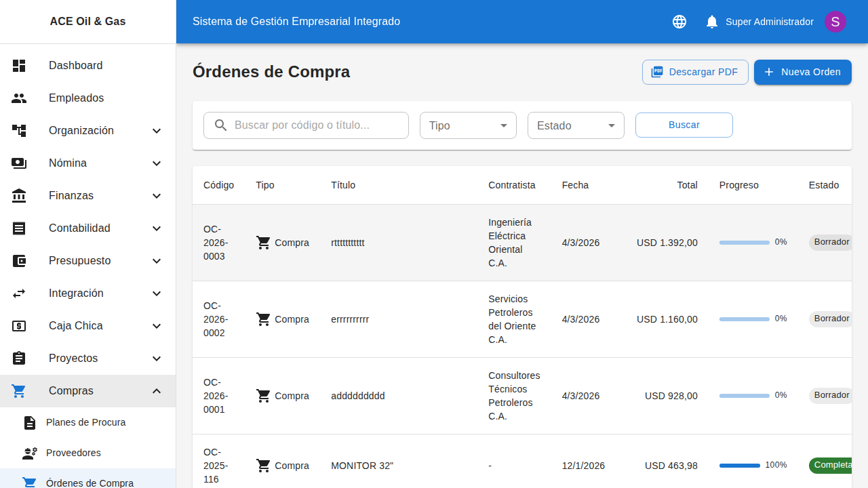Click the Finanzas bank icon
Screen dimensions: 868x488
[x=19, y=195]
